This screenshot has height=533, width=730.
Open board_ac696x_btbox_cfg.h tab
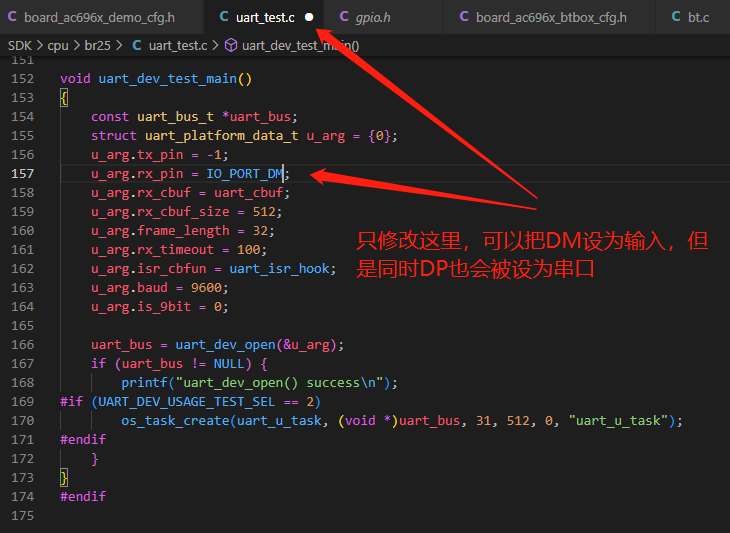(549, 17)
